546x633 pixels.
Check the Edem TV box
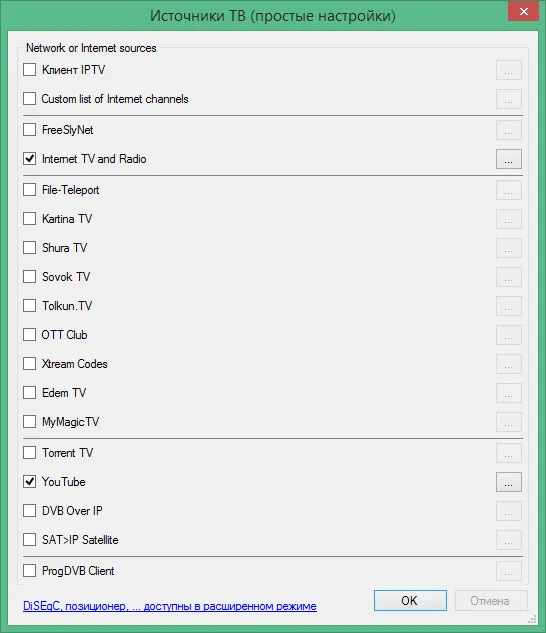pos(29,393)
